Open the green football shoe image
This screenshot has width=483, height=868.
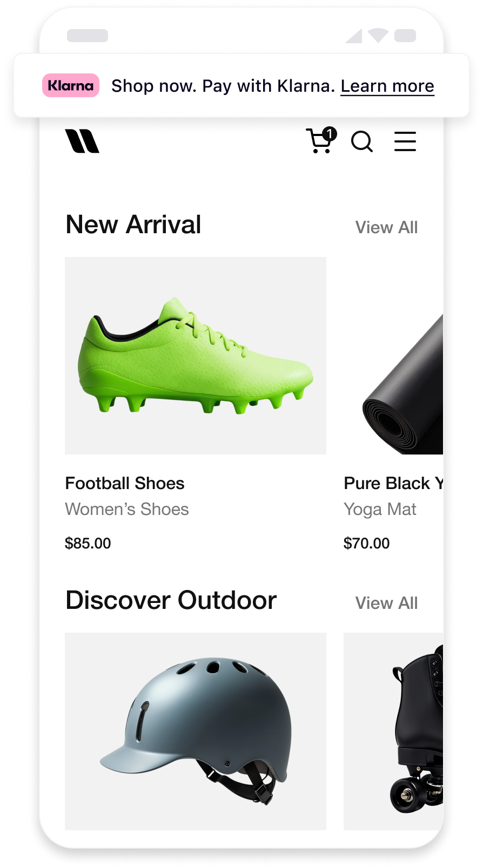(196, 356)
